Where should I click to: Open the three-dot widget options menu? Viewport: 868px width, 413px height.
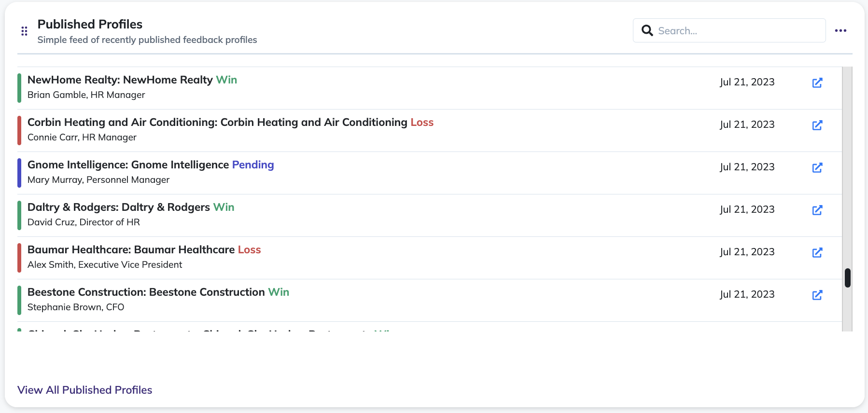840,30
